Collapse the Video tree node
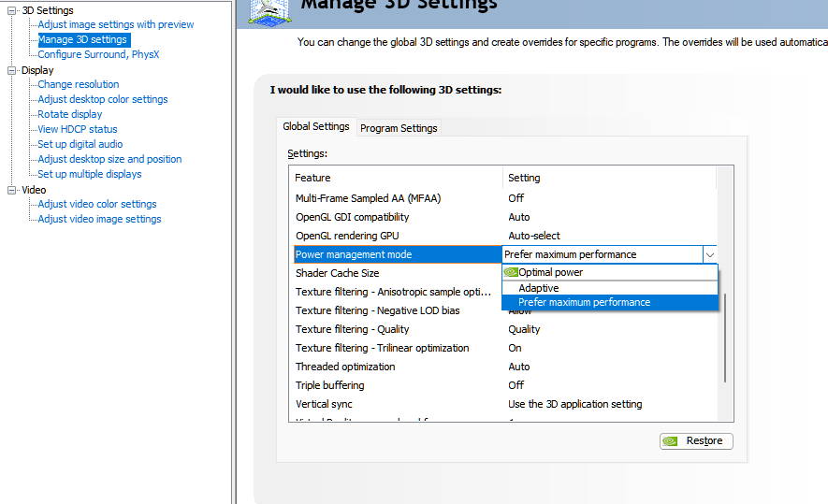The width and height of the screenshot is (828, 504). [x=12, y=190]
